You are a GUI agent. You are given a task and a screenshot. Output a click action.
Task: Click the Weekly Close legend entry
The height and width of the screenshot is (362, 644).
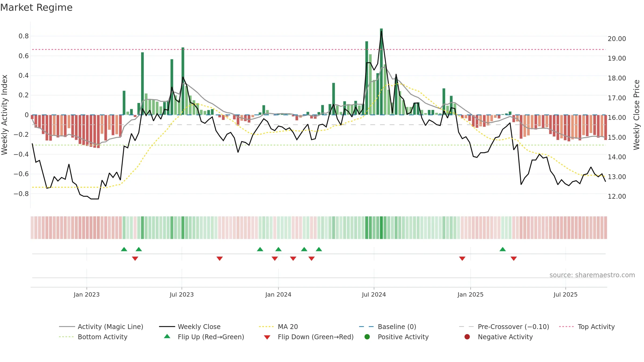pyautogui.click(x=190, y=327)
